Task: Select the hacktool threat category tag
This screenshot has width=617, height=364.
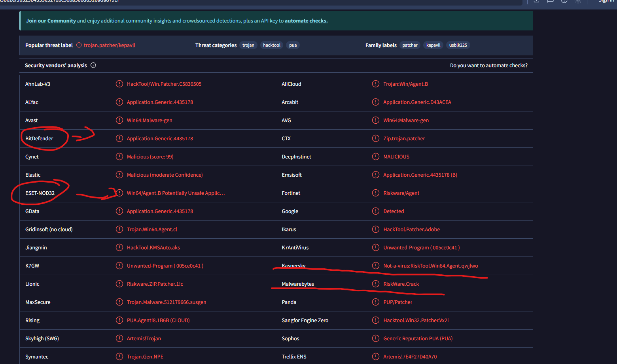Action: [272, 45]
